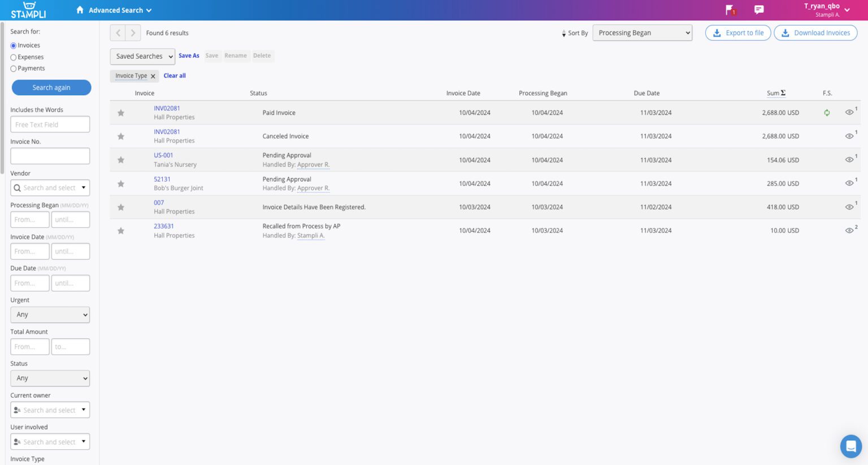Select the Payments radio button
This screenshot has width=868, height=465.
click(x=13, y=68)
